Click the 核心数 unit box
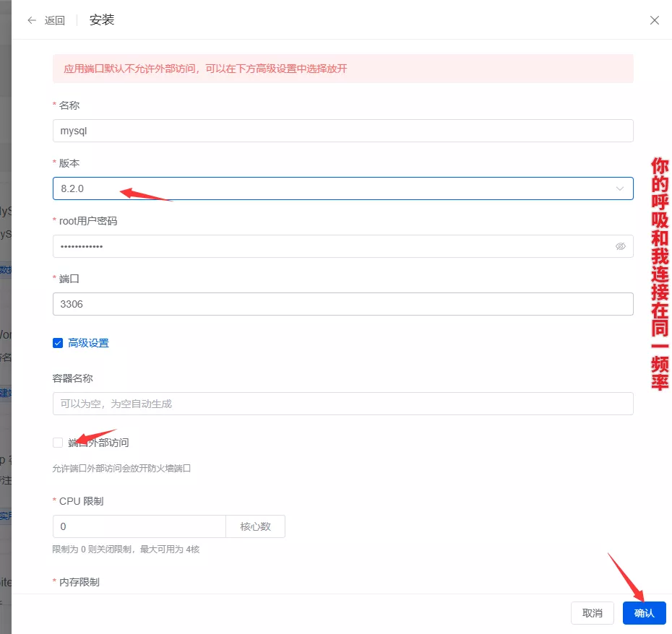The height and width of the screenshot is (634, 672). click(255, 526)
